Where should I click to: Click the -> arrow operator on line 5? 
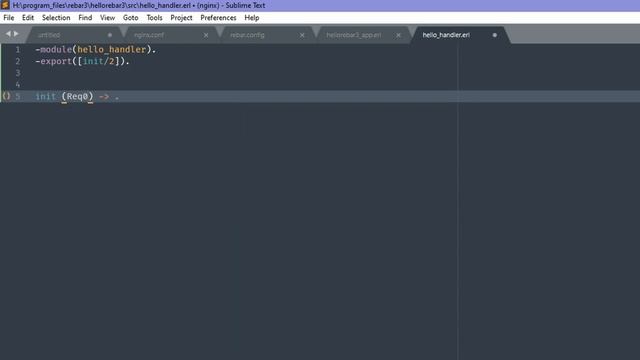[104, 97]
